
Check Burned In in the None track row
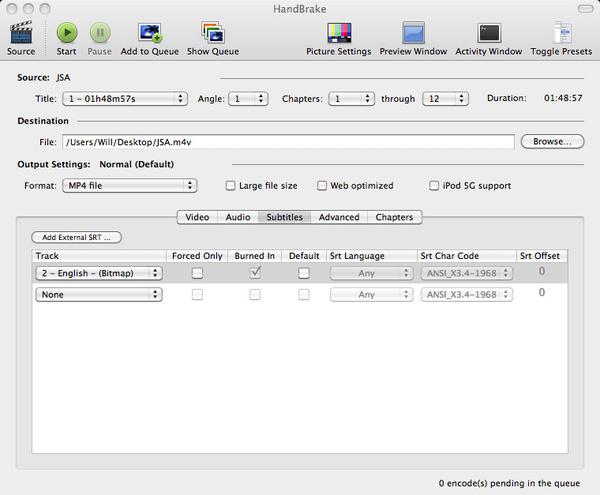coord(255,295)
